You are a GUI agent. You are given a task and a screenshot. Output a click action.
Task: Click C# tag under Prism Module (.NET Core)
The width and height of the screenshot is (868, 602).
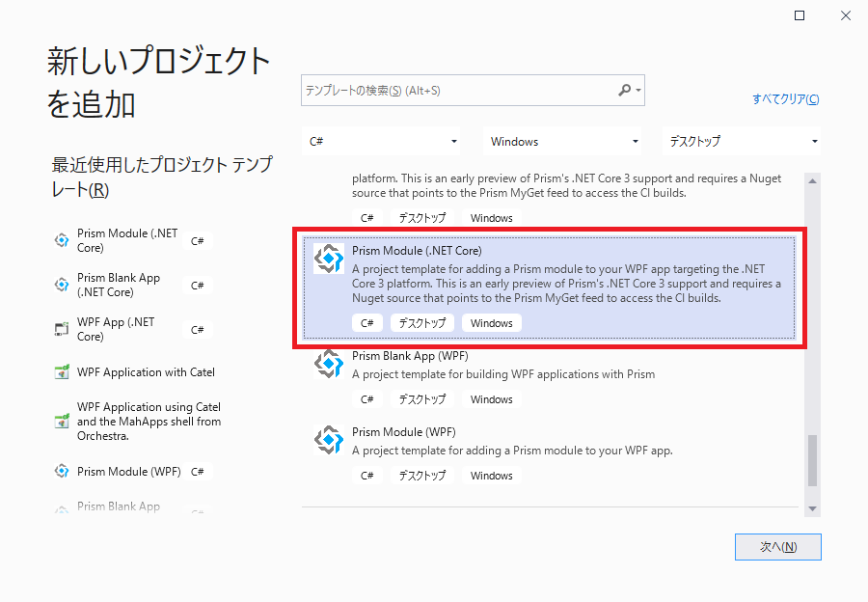pos(367,323)
